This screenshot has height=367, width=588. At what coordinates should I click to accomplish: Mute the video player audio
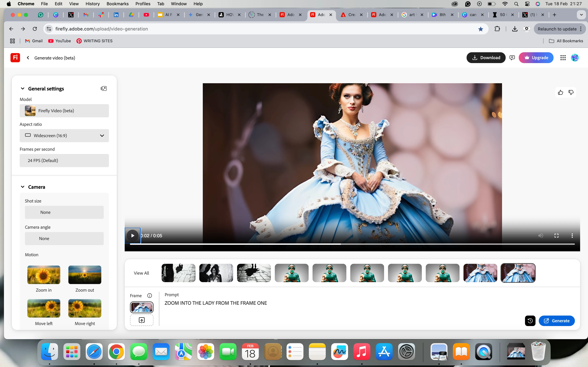541,236
